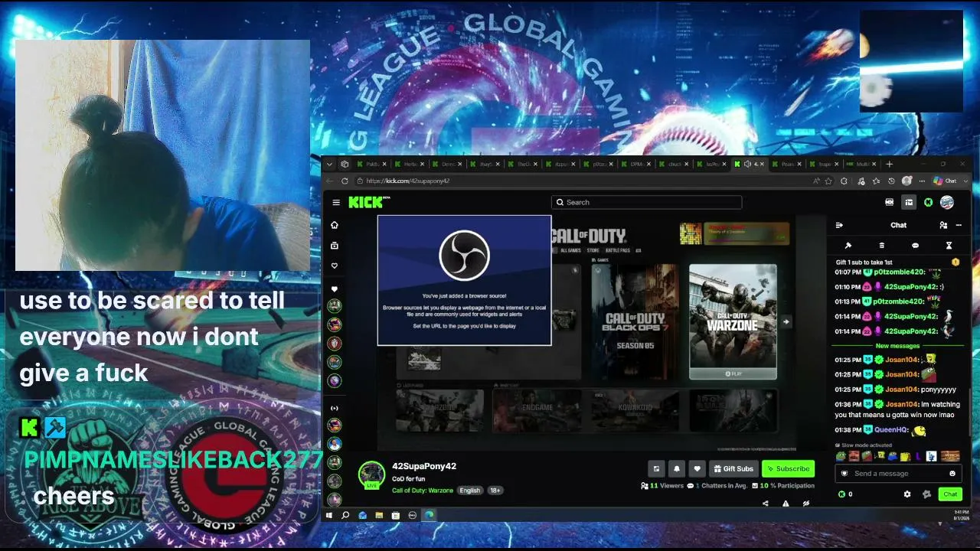Screen dimensions: 980x551
Task: Open the hourglass icon in chat toolbar
Action: point(949,246)
